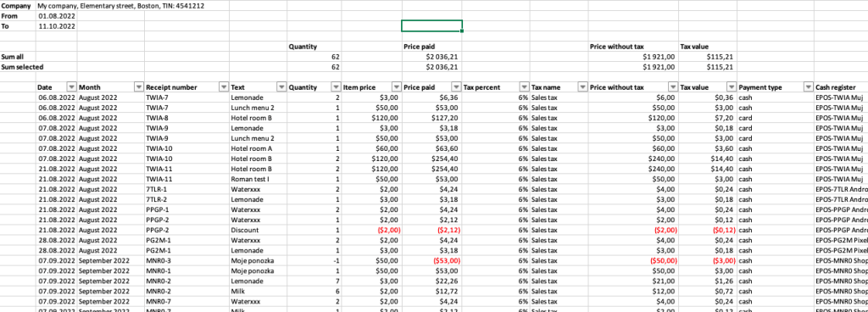
Task: Expand the Tax name filter arrow
Action: pos(582,87)
